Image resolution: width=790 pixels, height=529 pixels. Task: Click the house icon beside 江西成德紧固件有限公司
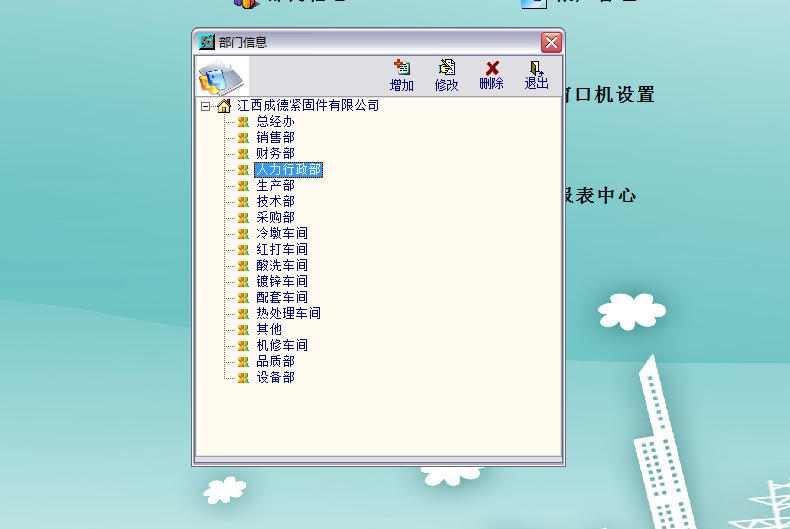click(224, 106)
